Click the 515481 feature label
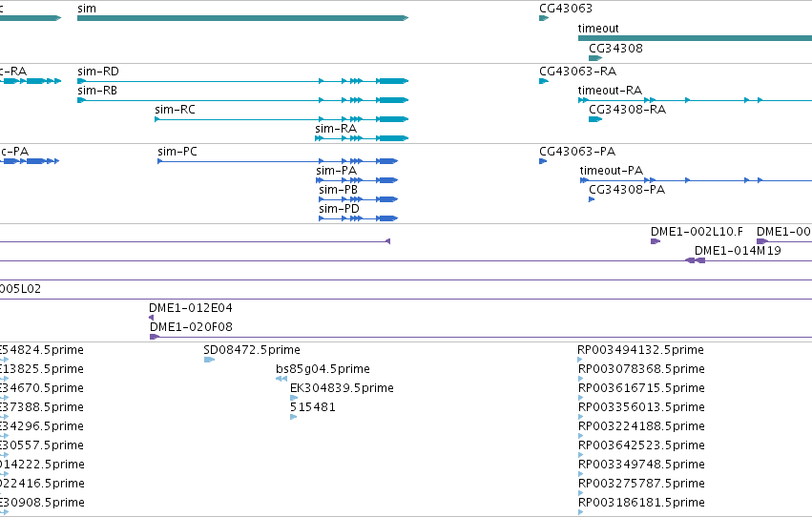 point(313,408)
